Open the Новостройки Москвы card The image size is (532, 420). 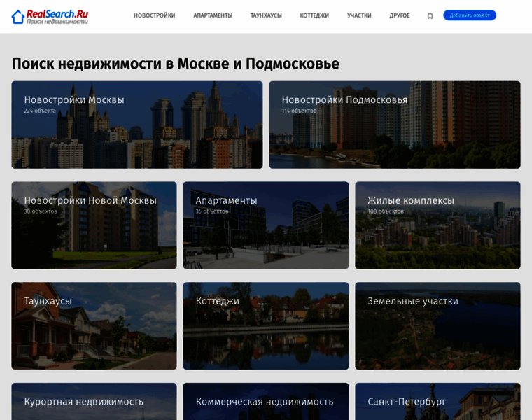[x=137, y=125]
